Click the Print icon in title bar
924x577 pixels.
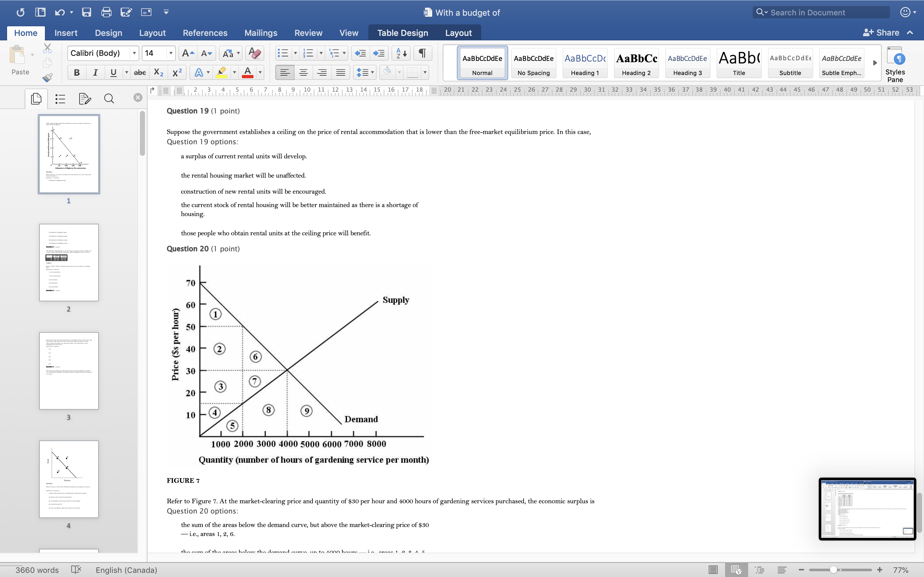(106, 12)
